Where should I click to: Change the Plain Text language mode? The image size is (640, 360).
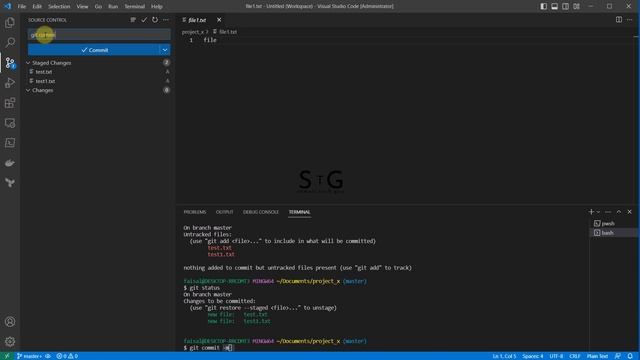coord(597,356)
